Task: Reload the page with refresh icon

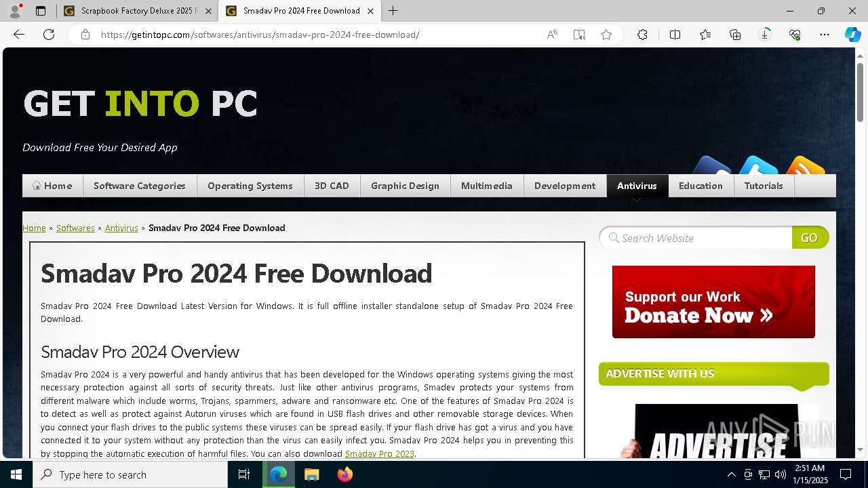Action: click(x=49, y=35)
